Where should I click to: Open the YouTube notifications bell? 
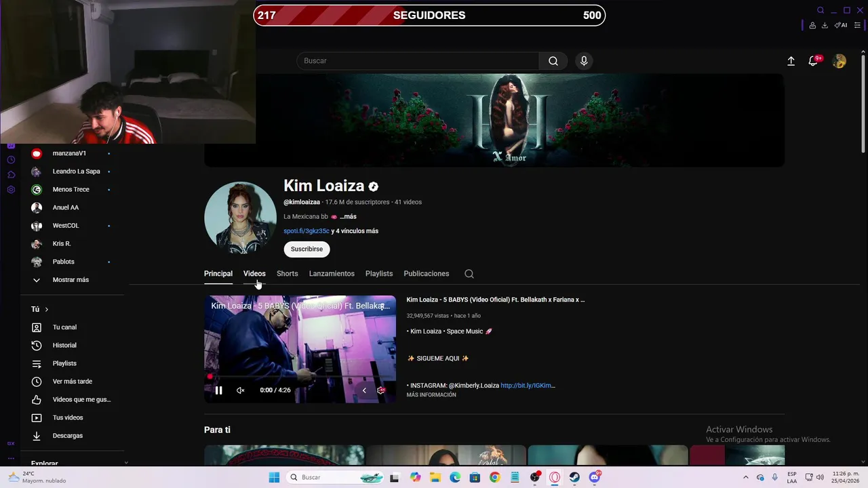(813, 61)
